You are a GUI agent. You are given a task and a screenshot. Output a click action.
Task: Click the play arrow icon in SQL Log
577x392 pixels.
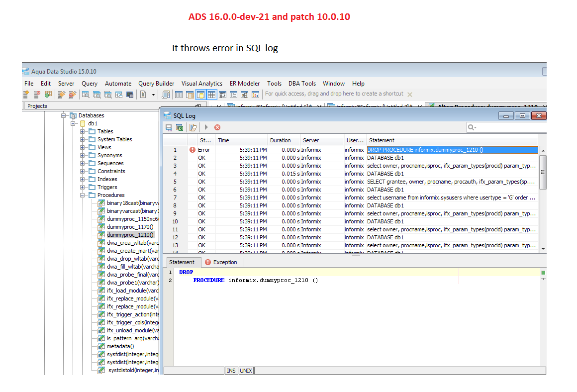[206, 127]
